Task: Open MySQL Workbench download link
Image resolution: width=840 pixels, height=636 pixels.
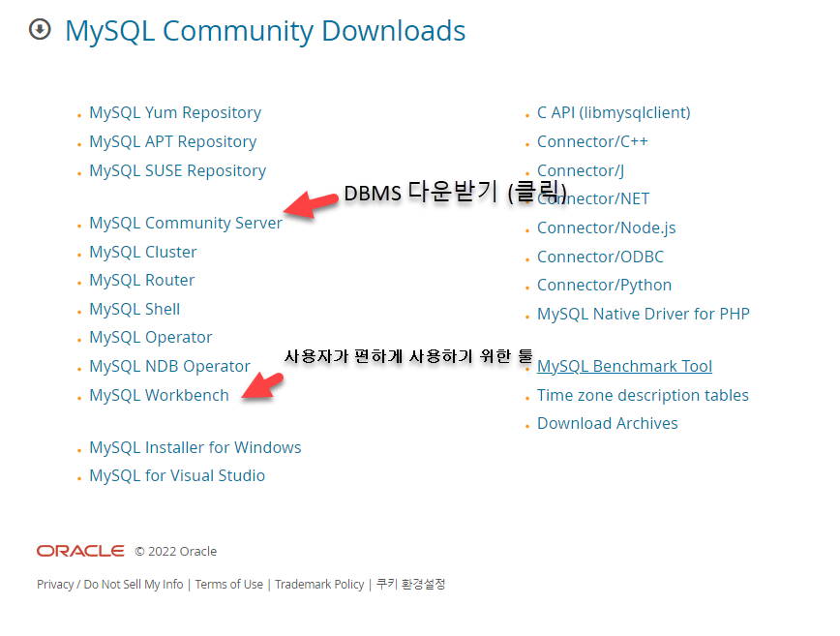Action: point(159,395)
